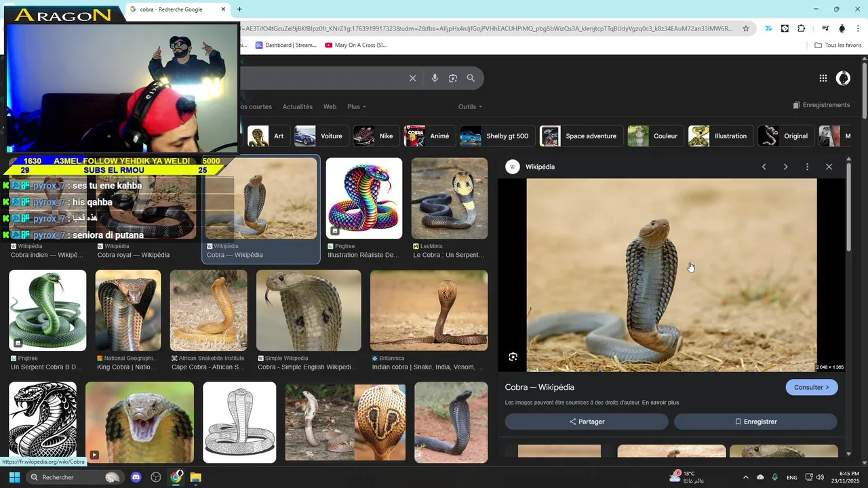Click the Enregistrer button
The height and width of the screenshot is (488, 868).
(755, 422)
